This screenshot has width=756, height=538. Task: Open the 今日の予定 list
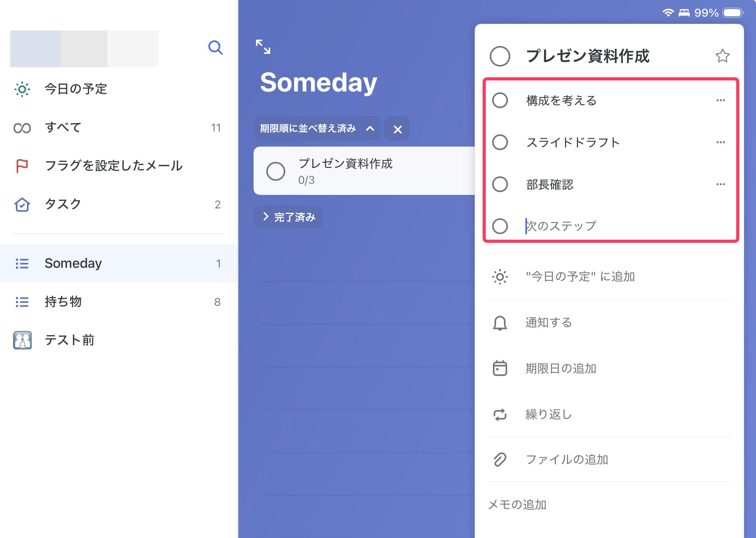(76, 89)
